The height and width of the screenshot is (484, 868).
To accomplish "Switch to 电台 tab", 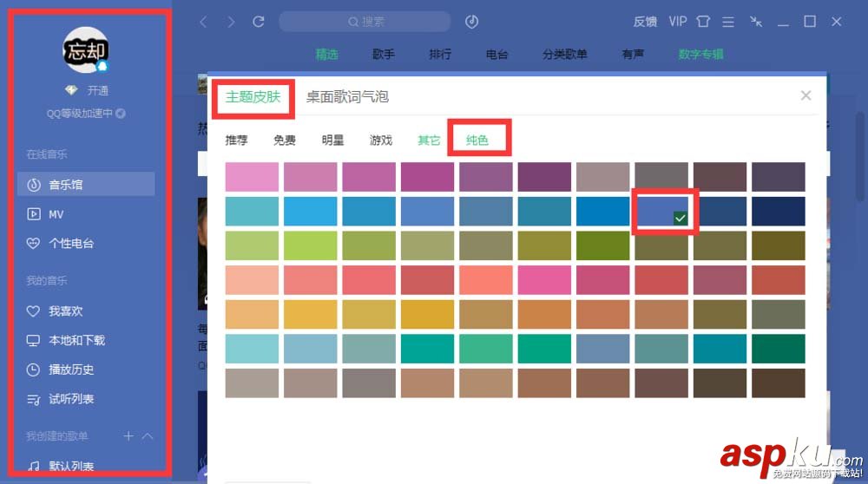I will point(496,54).
